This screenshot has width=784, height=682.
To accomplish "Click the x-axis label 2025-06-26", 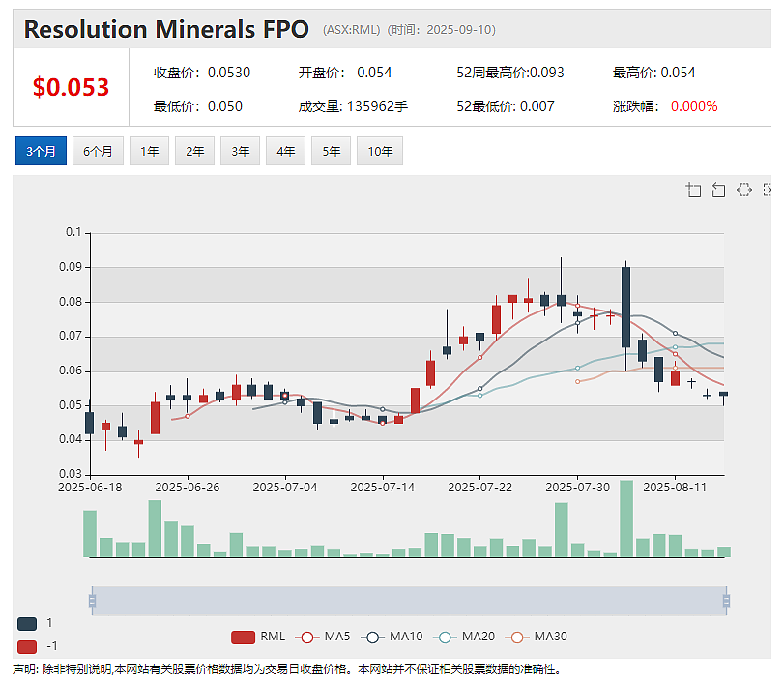I will coord(188,488).
